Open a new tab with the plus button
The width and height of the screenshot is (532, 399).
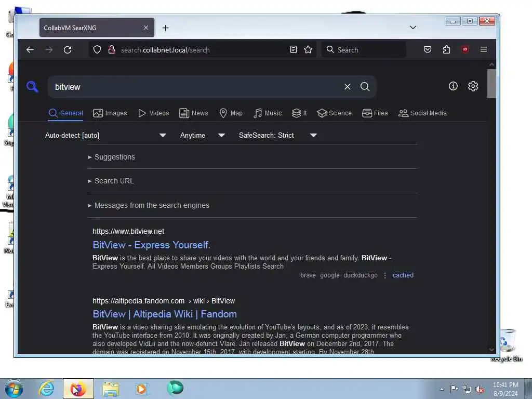click(166, 28)
